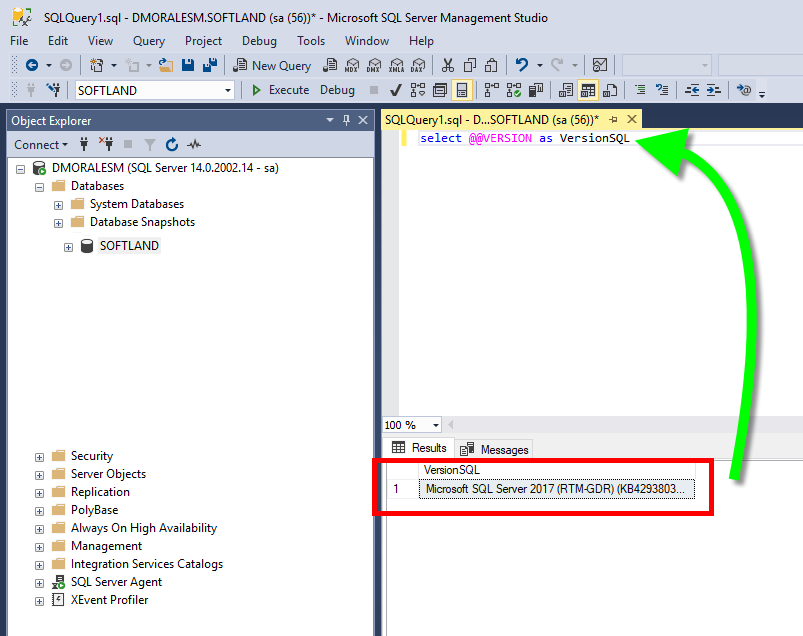Execute the current query
The image size is (803, 636).
coord(281,91)
